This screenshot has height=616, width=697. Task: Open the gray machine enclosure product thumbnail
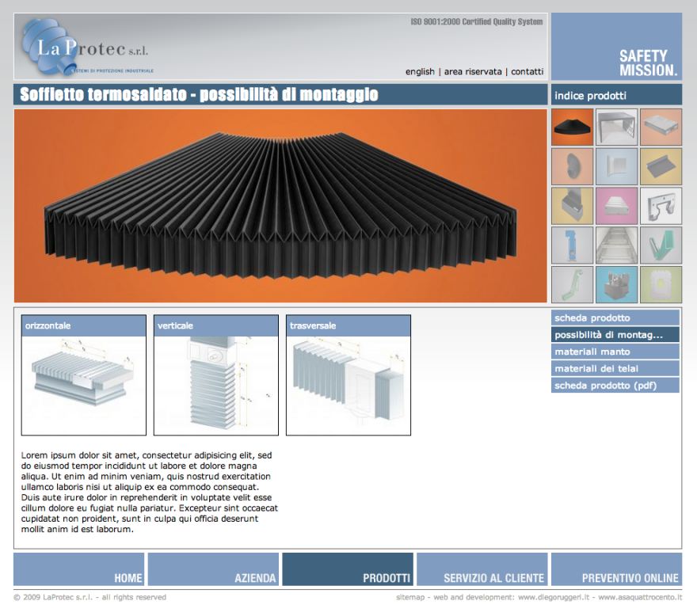coord(616,127)
